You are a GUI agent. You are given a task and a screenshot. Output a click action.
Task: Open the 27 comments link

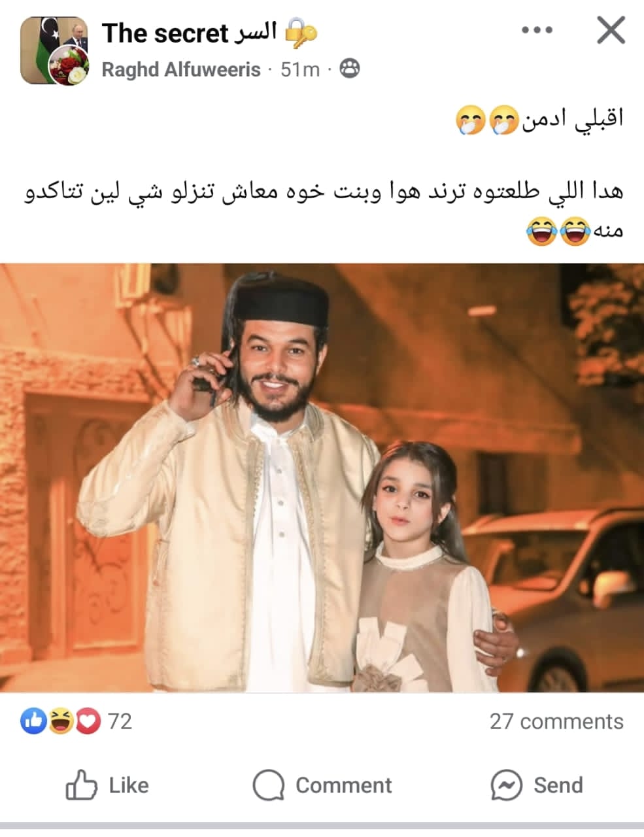click(556, 721)
